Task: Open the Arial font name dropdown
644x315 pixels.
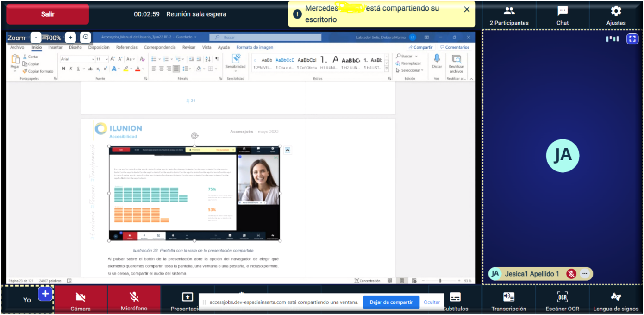Action: pos(92,59)
